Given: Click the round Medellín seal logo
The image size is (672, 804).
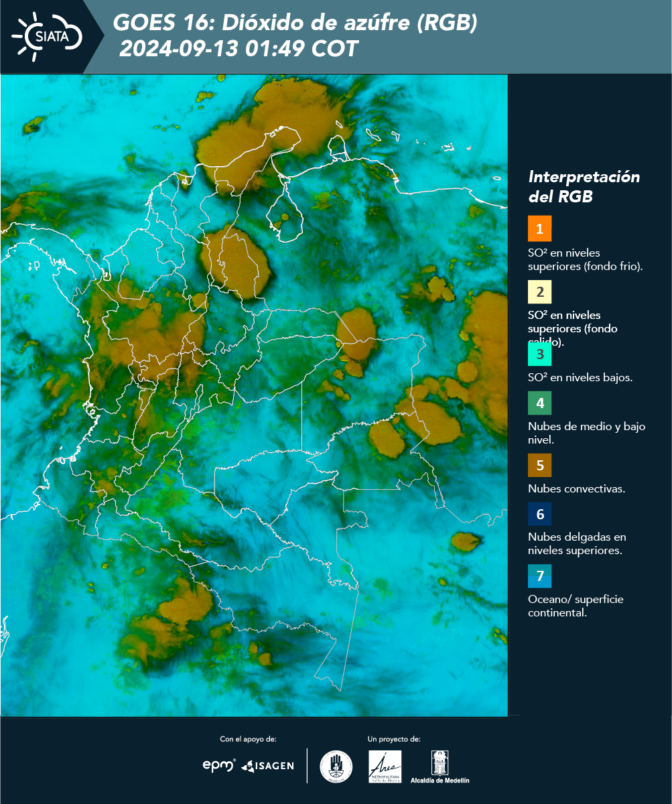Looking at the screenshot, I should 336,766.
